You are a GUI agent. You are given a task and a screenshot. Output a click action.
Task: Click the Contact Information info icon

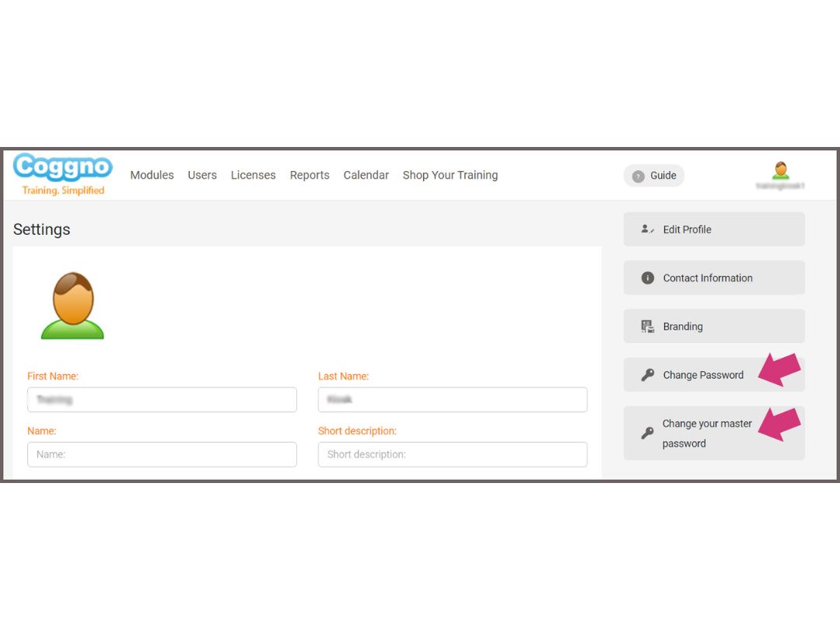[648, 278]
